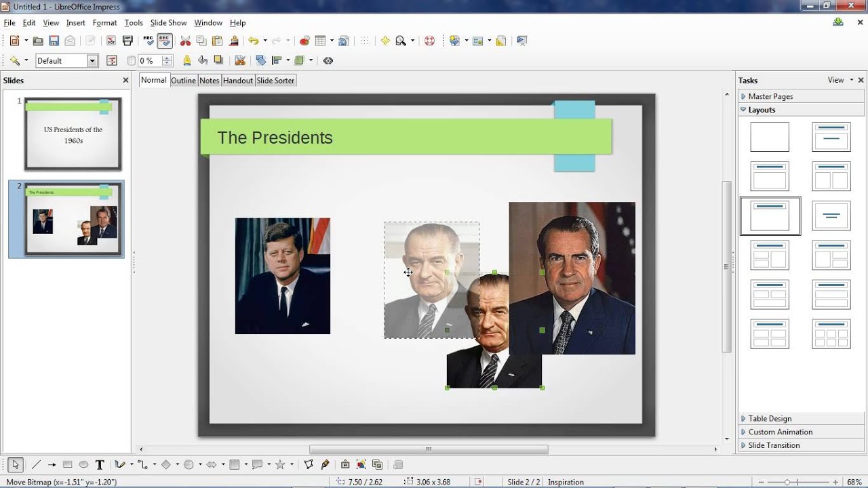The image size is (868, 488).
Task: Run the Spelling check
Action: [149, 41]
